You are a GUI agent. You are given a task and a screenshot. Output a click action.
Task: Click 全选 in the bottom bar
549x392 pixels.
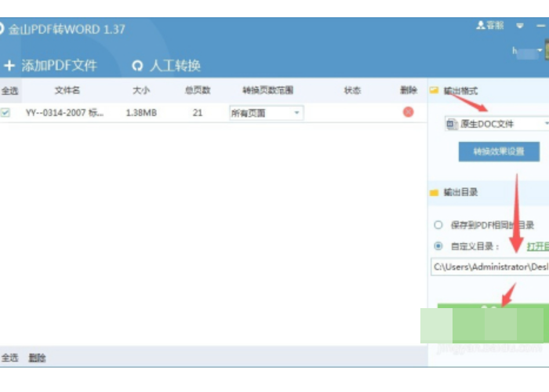pos(9,358)
